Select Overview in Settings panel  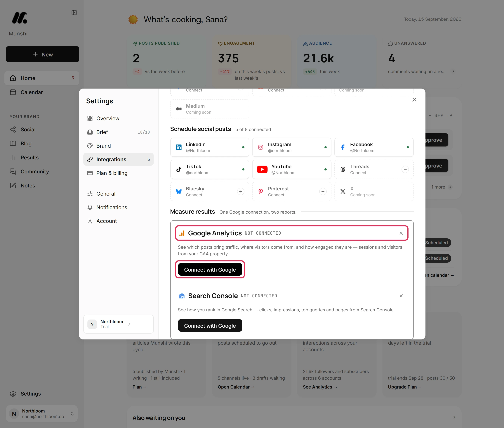click(x=118, y=118)
